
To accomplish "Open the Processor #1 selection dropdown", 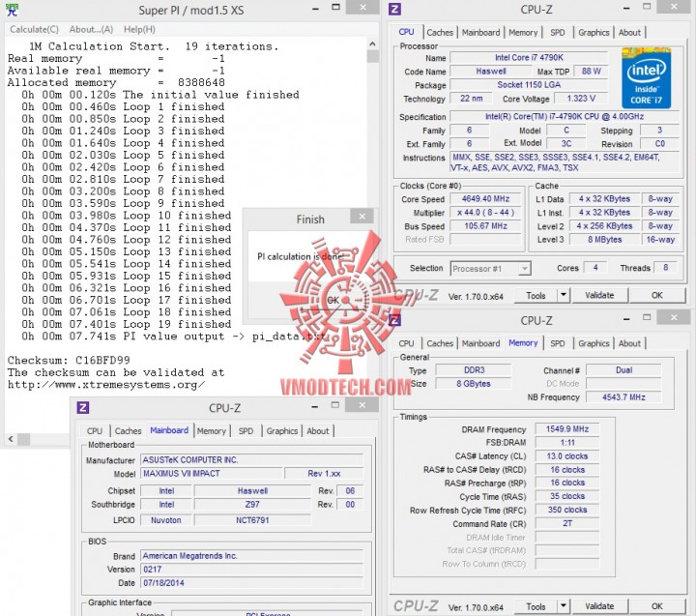I will coord(490,269).
